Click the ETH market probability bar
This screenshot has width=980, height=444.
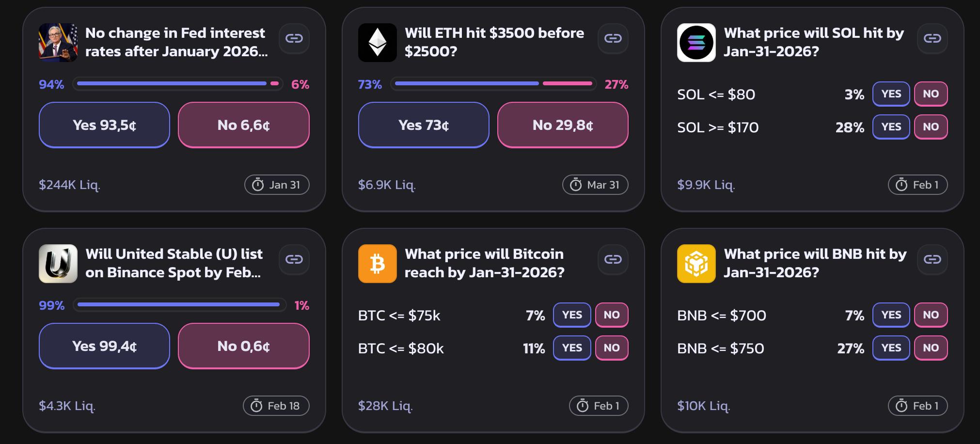[x=493, y=84]
